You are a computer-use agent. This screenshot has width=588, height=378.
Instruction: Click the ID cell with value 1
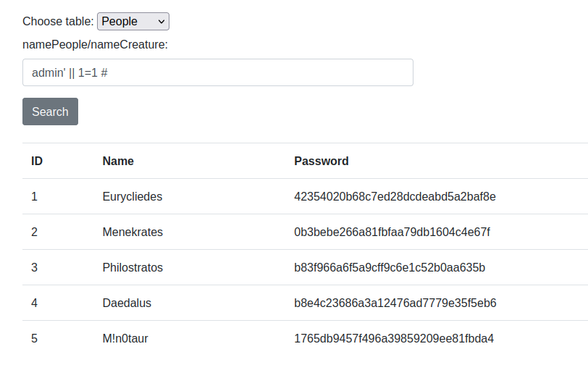[x=34, y=196]
